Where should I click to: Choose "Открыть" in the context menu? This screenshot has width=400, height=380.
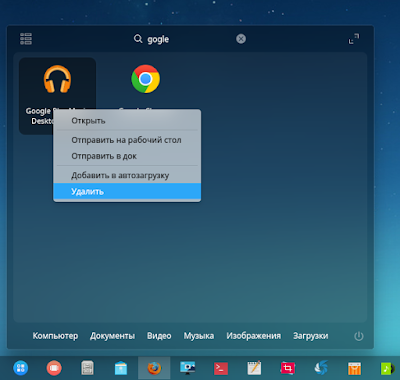[127, 121]
